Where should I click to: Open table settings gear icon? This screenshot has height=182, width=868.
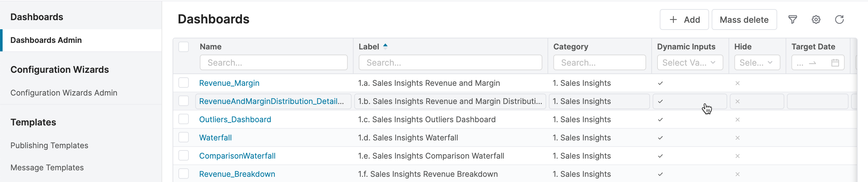click(816, 19)
